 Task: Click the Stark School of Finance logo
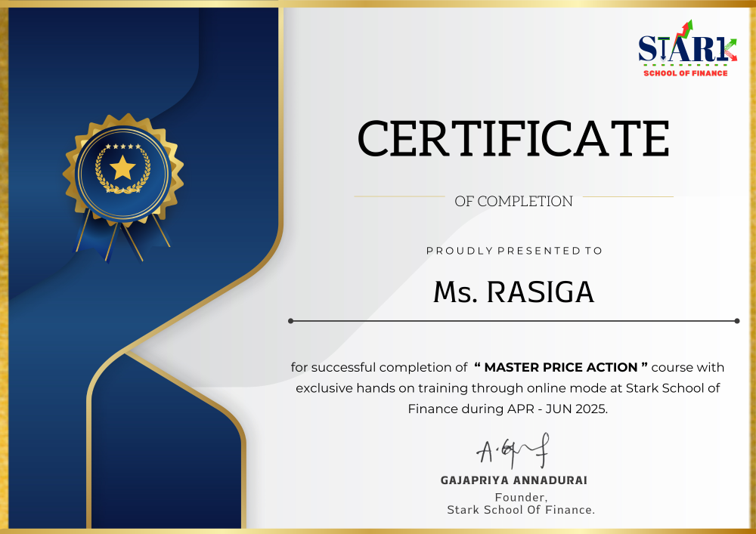686,50
